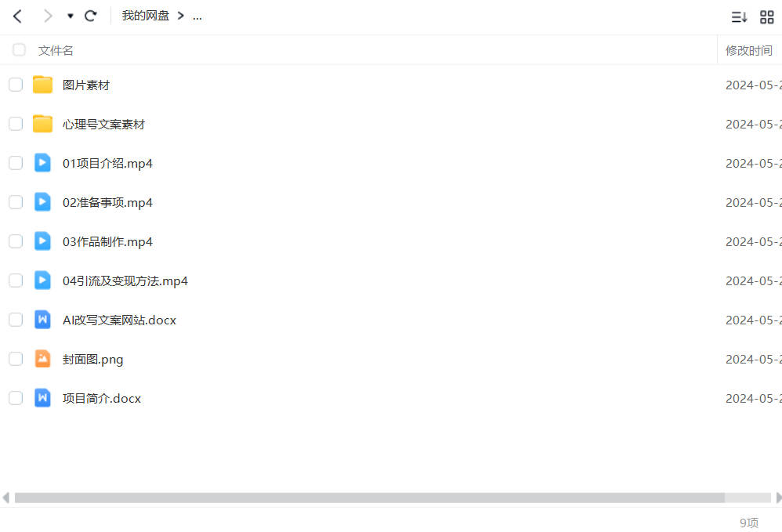
Task: Check the box for AI改写文案网站.docx
Action: tap(16, 320)
